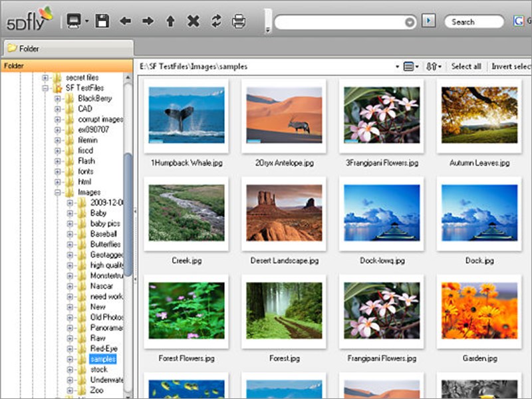
Task: Click the Refresh arrows icon
Action: [215, 21]
